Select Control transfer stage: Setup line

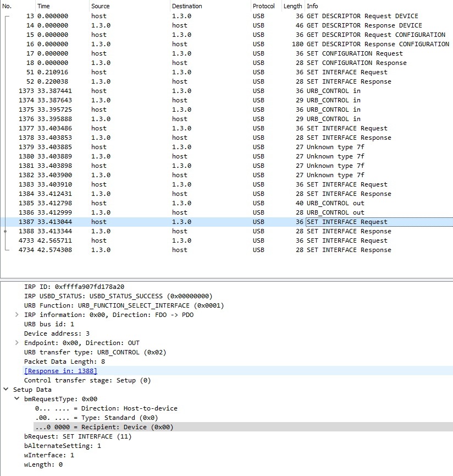point(87,380)
